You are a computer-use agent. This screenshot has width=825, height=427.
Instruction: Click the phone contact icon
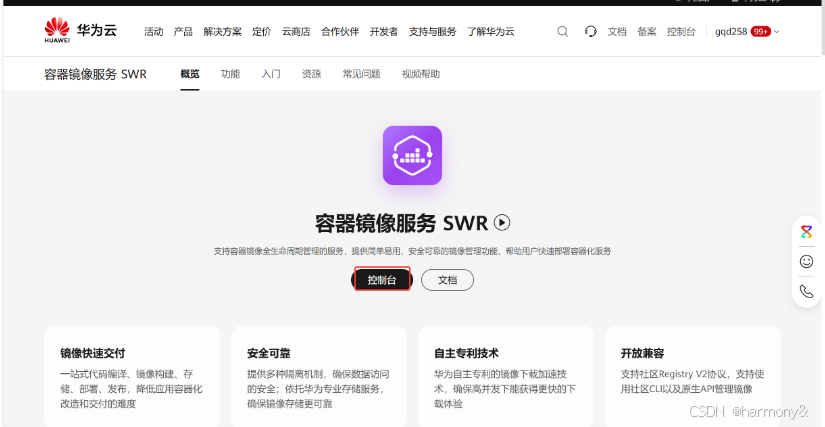[807, 291]
